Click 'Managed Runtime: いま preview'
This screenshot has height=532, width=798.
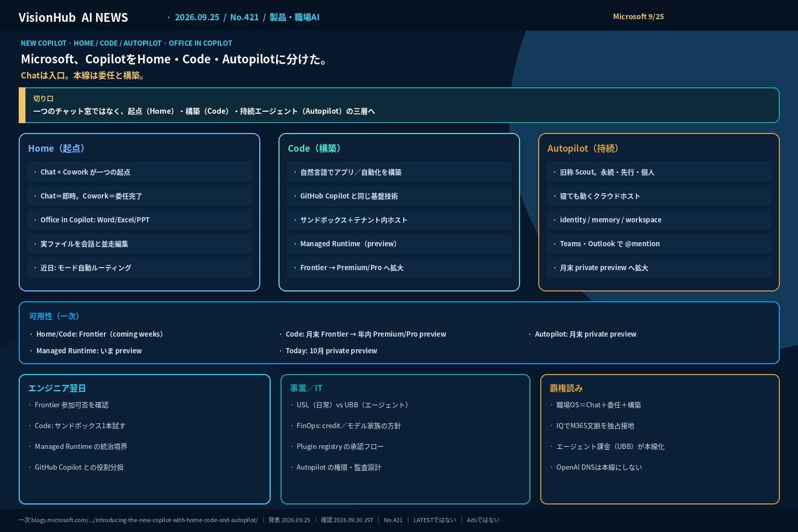[x=89, y=351]
